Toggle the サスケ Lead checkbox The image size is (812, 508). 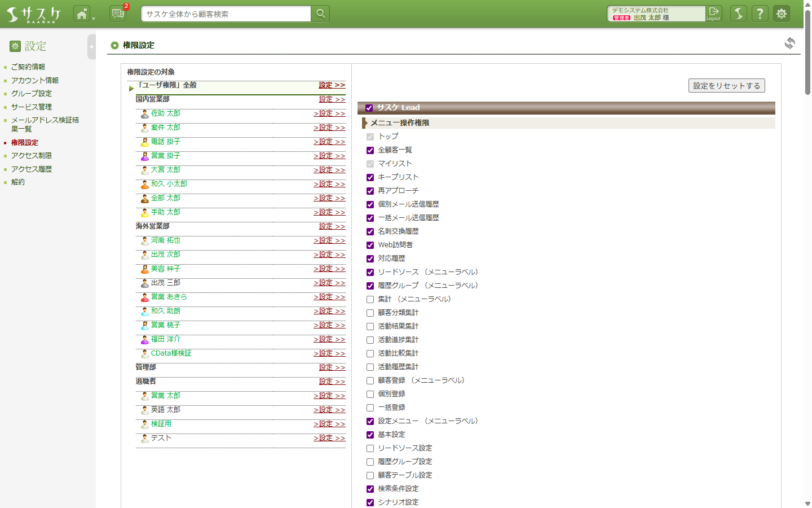click(x=369, y=108)
